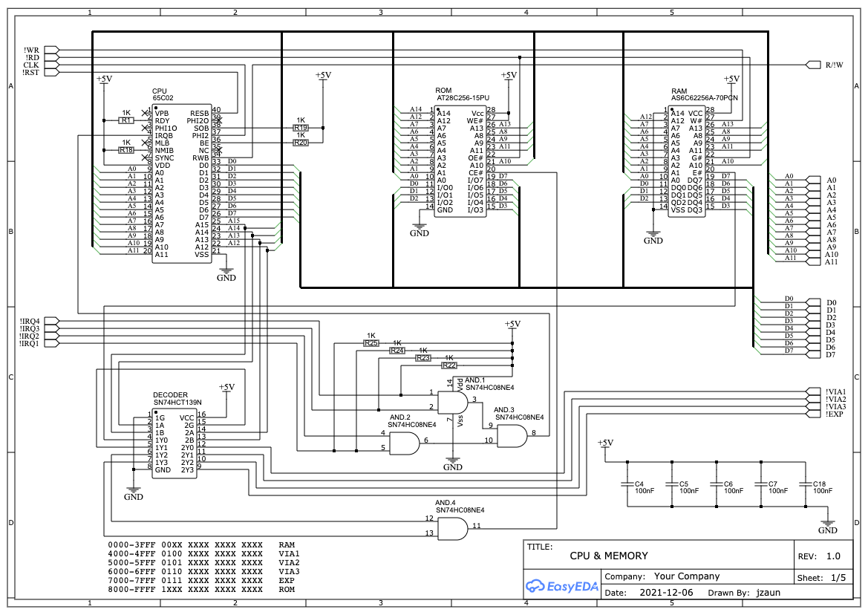Select the 65C02 CPU chip body
868x615 pixels.
(181, 183)
